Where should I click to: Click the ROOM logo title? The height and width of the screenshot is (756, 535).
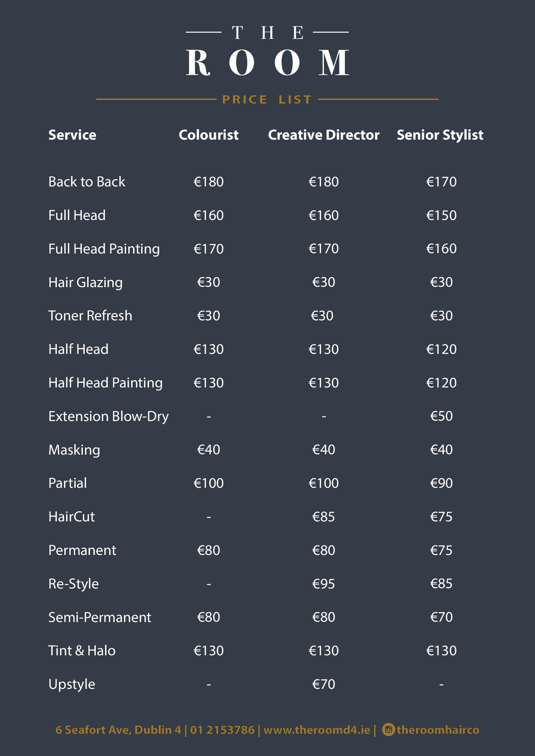[267, 63]
